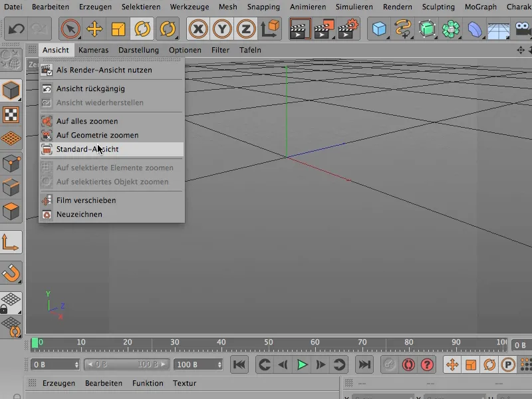Open Render Settings via the toolbar icon
The image size is (532, 399).
345,28
